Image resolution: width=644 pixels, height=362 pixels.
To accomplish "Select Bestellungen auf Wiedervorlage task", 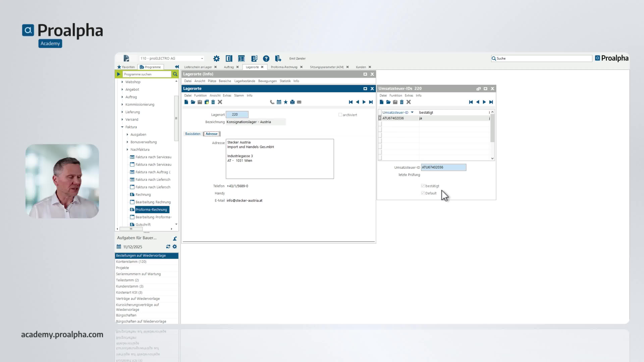I will [x=141, y=256].
